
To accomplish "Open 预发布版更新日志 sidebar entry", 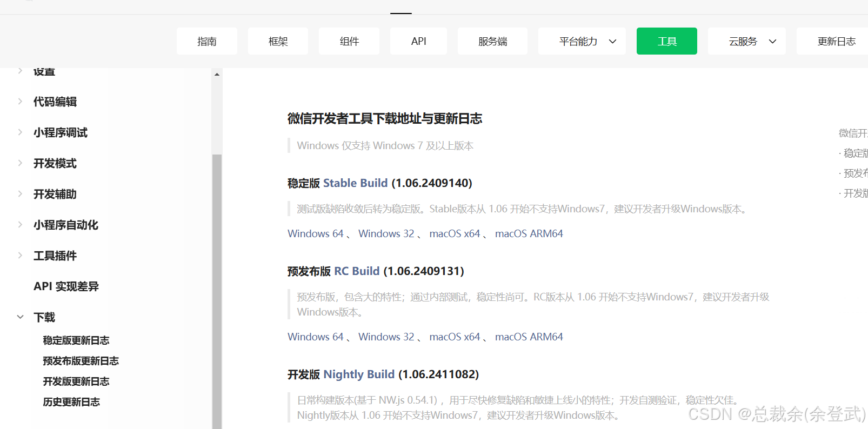I will 81,361.
